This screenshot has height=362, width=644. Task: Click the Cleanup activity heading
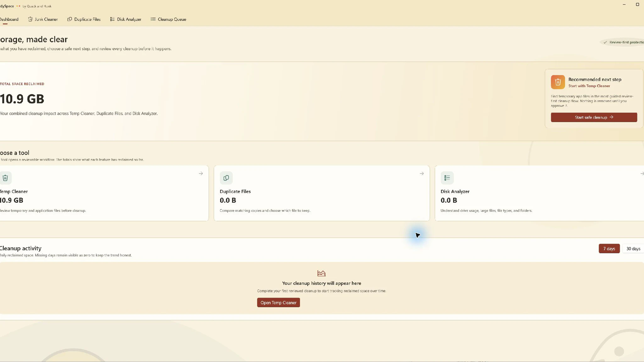(x=20, y=248)
